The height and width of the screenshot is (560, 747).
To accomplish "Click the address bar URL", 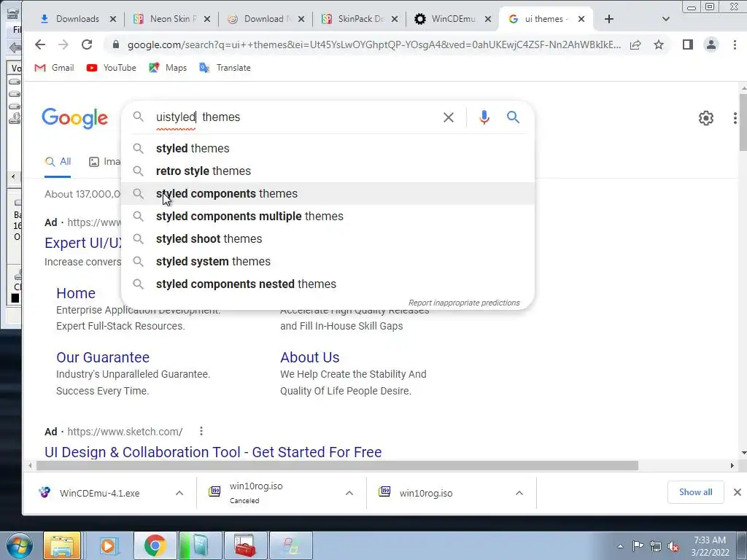I will 374,44.
